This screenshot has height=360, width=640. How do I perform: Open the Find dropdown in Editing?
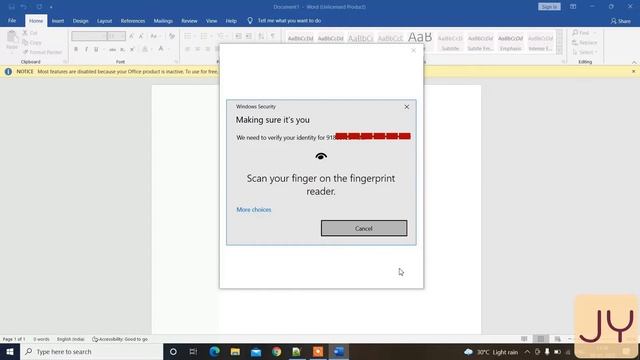[584, 33]
